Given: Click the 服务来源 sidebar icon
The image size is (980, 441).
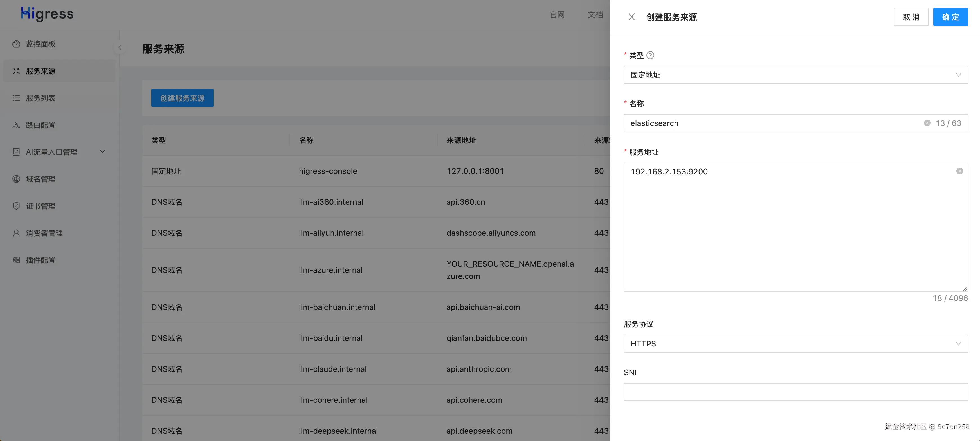Looking at the screenshot, I should [16, 71].
